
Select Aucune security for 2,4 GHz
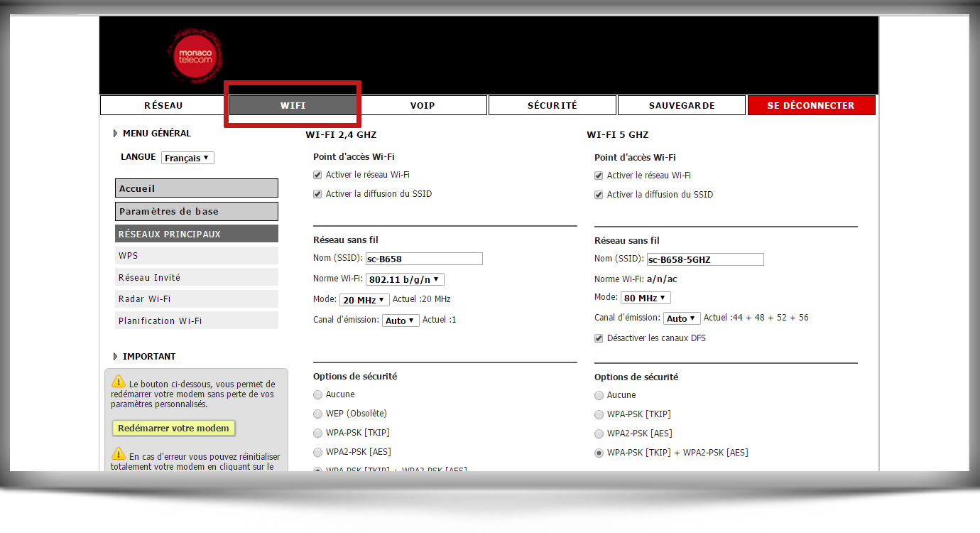click(x=318, y=394)
